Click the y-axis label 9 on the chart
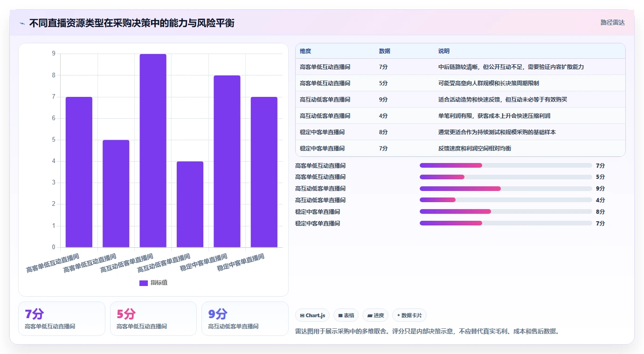Screen dimensions: 644x354 (54, 54)
